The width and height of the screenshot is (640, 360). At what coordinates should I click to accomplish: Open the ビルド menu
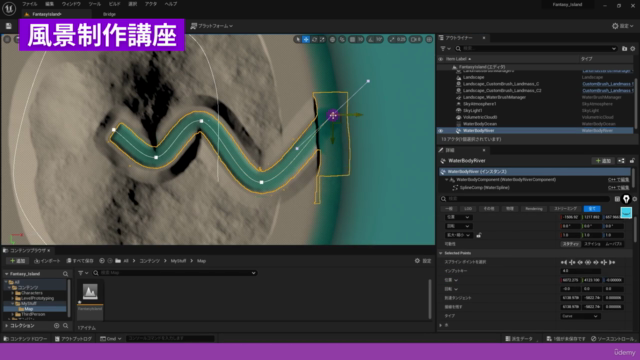pos(114,4)
